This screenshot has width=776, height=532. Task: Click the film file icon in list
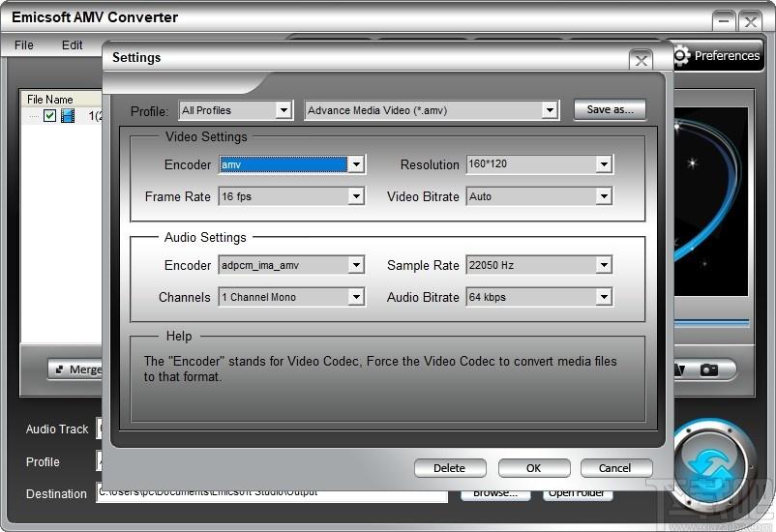[x=68, y=116]
